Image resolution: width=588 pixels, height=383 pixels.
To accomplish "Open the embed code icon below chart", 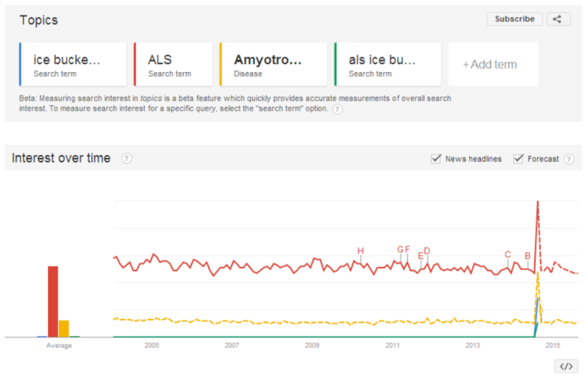I will (565, 366).
